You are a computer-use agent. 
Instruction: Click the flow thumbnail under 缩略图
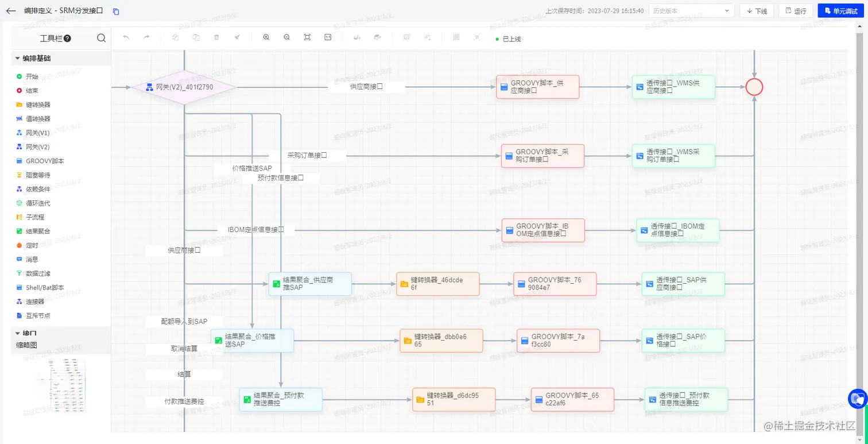[61, 385]
